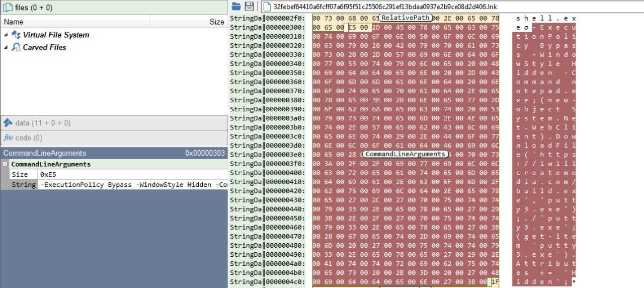This screenshot has width=644, height=288.
Task: Click the 't.WebCli' ASCII text
Action: tap(545, 127)
